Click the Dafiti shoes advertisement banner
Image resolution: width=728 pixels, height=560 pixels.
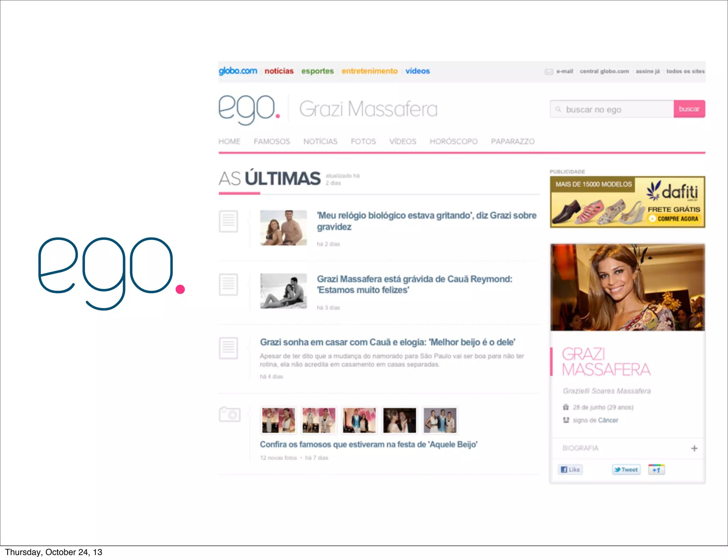627,202
